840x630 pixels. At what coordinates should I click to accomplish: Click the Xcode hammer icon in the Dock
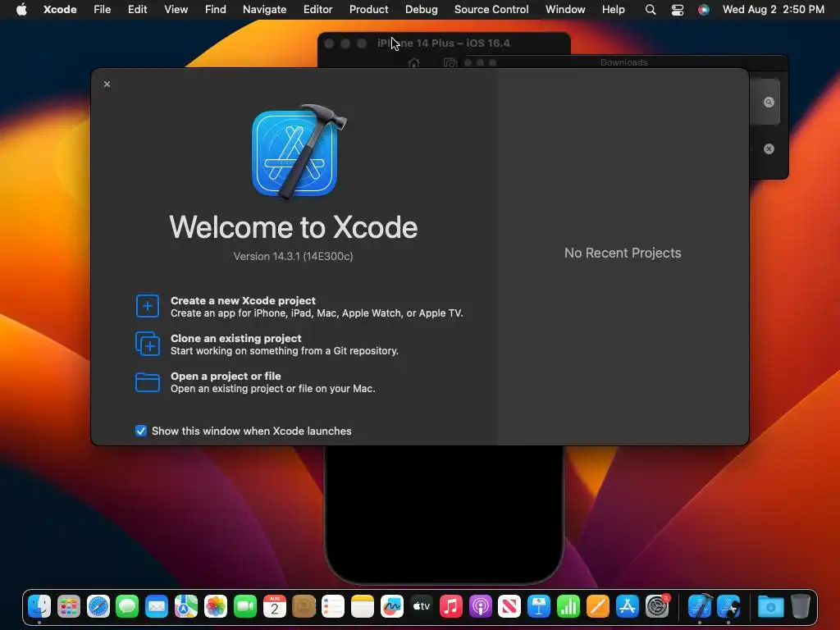[700, 606]
